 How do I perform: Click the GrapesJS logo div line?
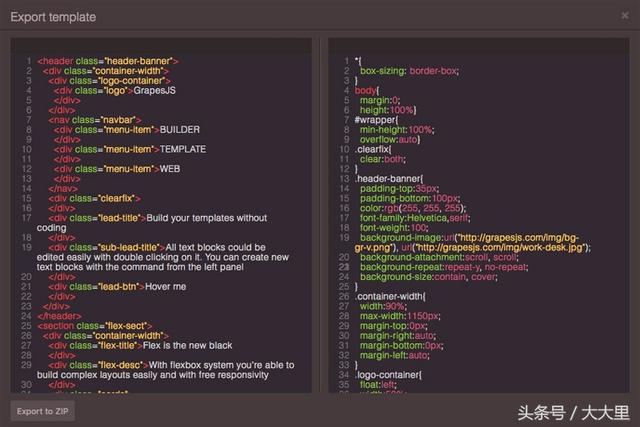(x=115, y=91)
